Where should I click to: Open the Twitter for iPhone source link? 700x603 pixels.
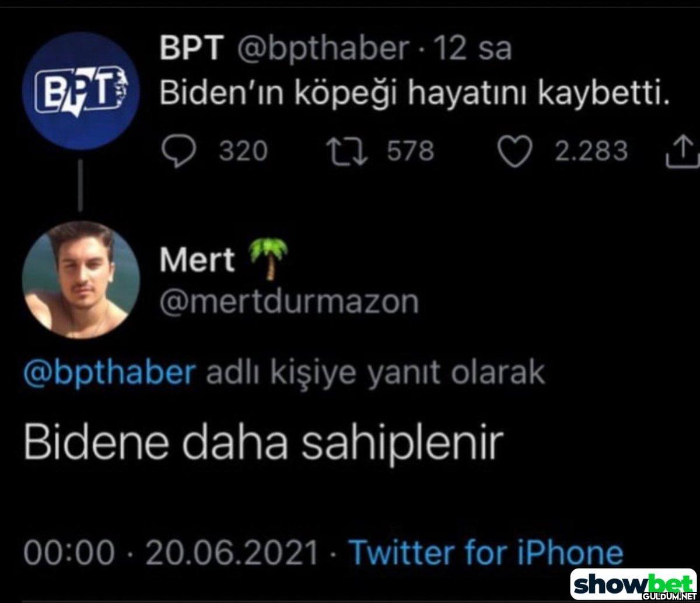(x=485, y=553)
